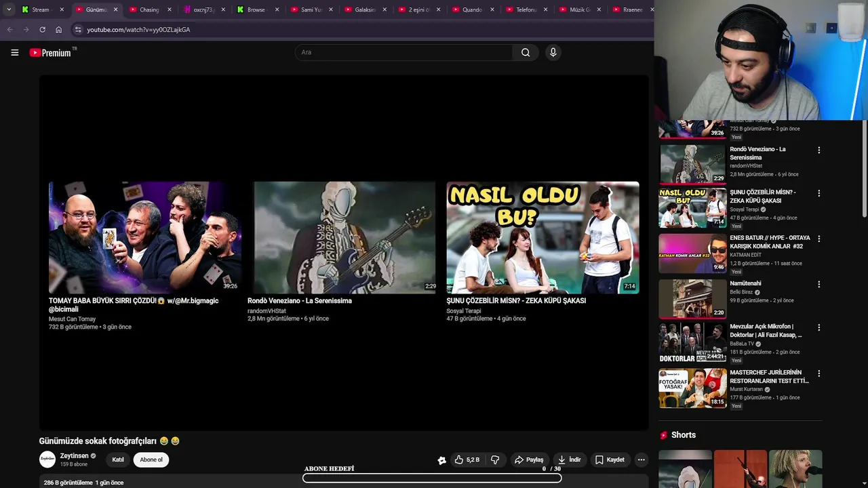The width and height of the screenshot is (868, 488).
Task: Click the browser forward arrow
Action: pos(26,30)
